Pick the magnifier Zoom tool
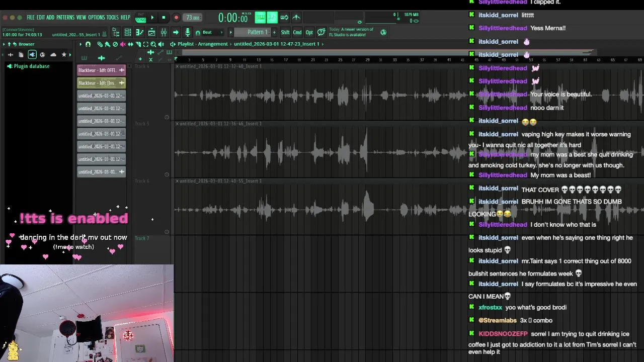This screenshot has width=644, height=362. click(153, 44)
